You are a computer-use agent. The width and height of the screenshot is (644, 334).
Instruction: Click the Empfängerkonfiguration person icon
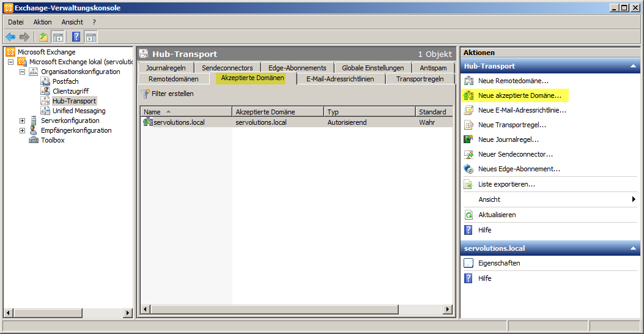click(34, 130)
